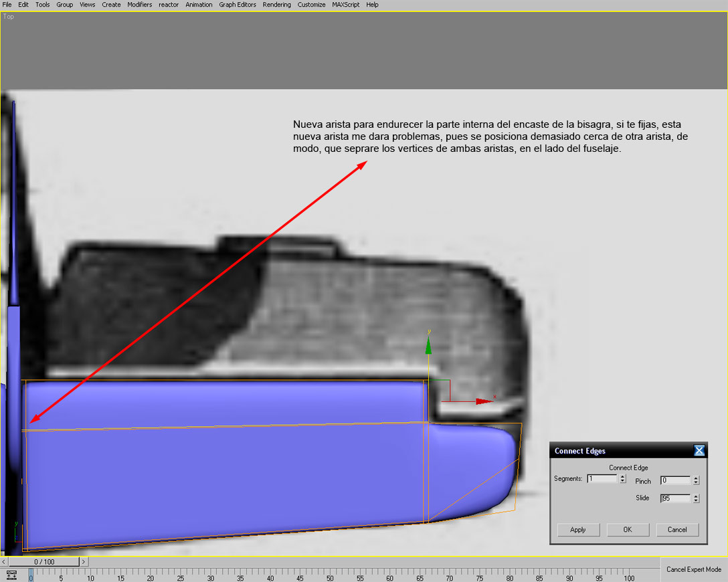Click Cancel in Connect Edges dialog

(677, 530)
